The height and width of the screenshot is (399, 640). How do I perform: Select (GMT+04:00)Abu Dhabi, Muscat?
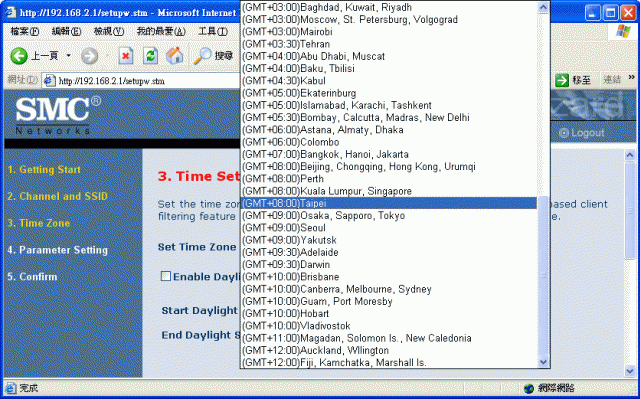[x=389, y=56]
